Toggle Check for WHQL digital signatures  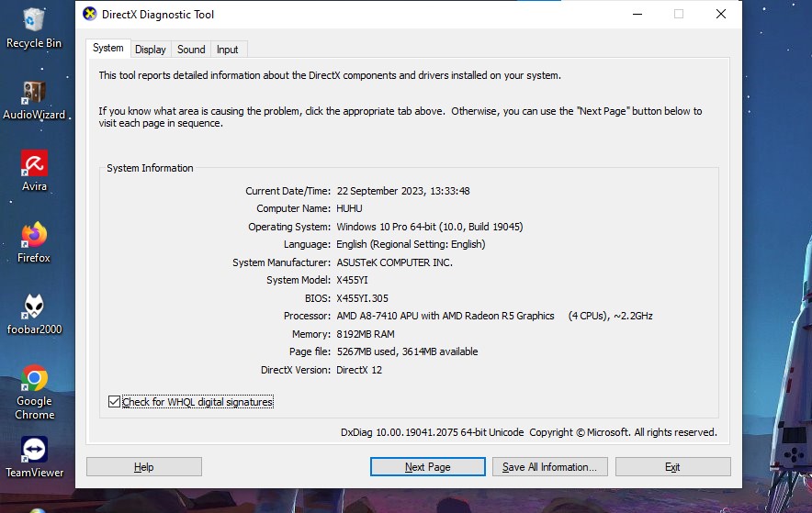click(x=190, y=402)
